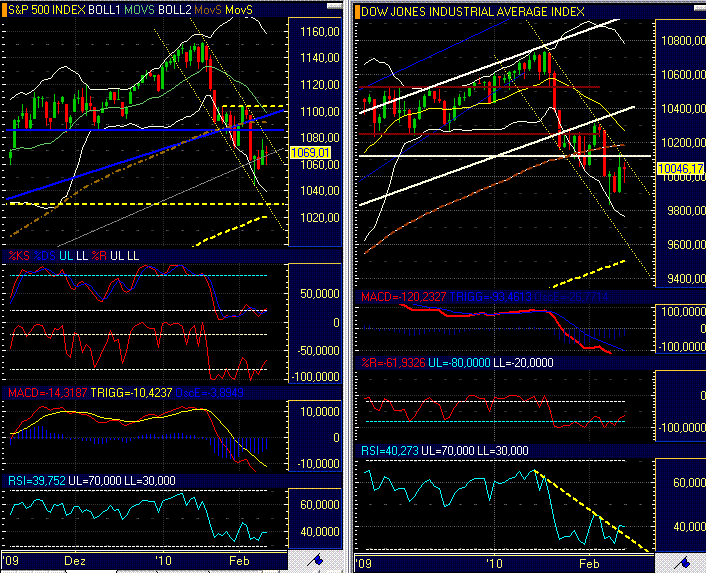
Task: Click the Feb label on S&P time axis
Action: coord(239,561)
